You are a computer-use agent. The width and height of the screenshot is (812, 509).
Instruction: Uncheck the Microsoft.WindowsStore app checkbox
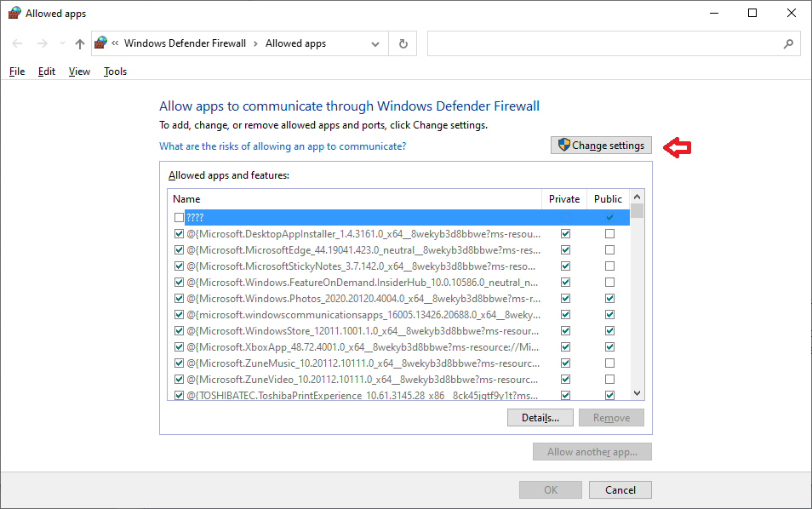(180, 331)
